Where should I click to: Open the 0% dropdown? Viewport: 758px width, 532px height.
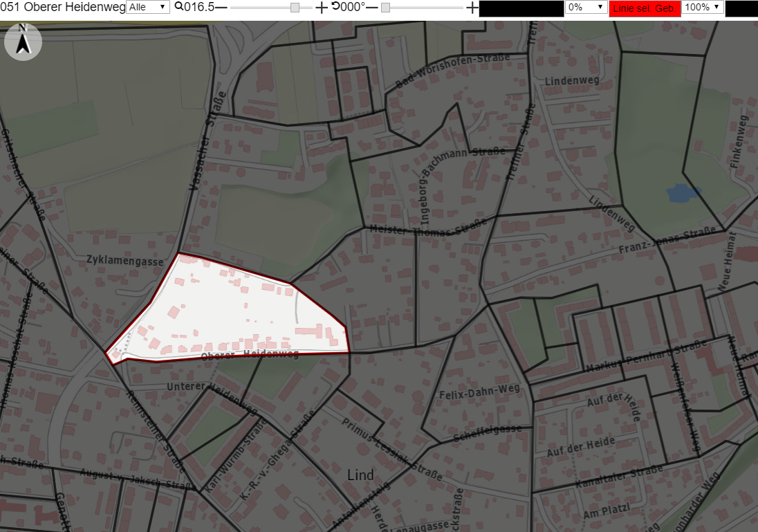[586, 7]
